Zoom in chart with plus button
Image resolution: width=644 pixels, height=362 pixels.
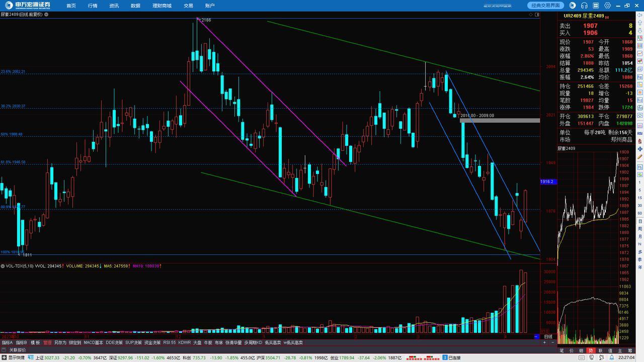pyautogui.click(x=544, y=342)
